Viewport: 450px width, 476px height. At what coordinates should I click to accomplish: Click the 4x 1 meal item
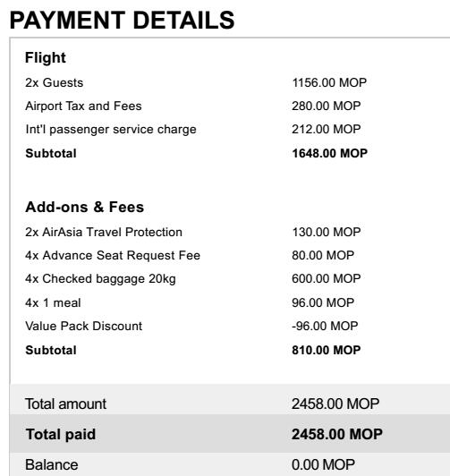(x=53, y=302)
